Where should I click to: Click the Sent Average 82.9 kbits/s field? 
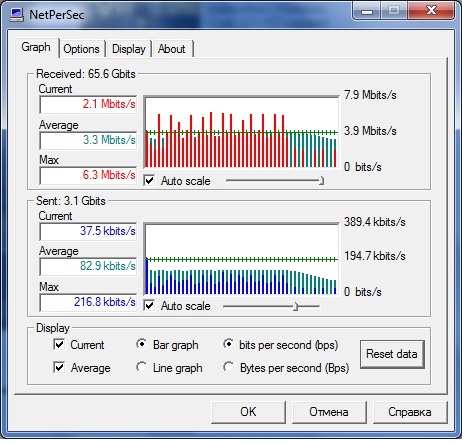click(88, 266)
